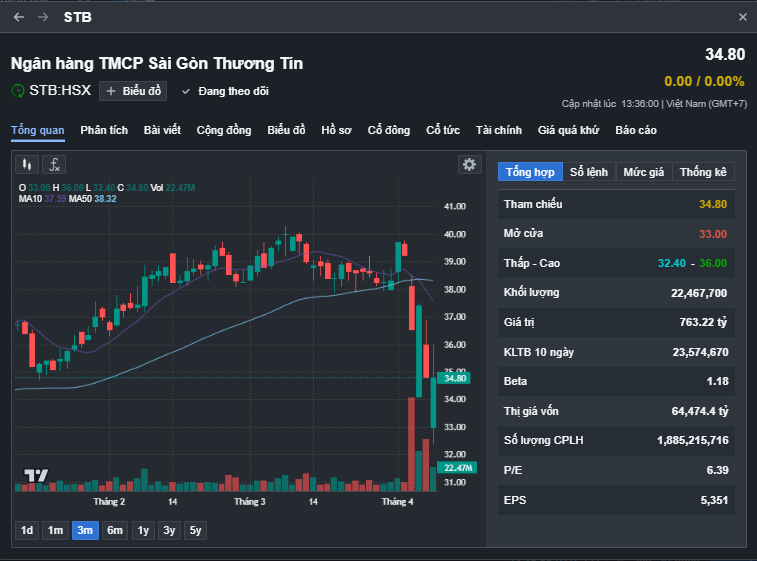
Task: Go forward with the right arrow
Action: (x=42, y=17)
